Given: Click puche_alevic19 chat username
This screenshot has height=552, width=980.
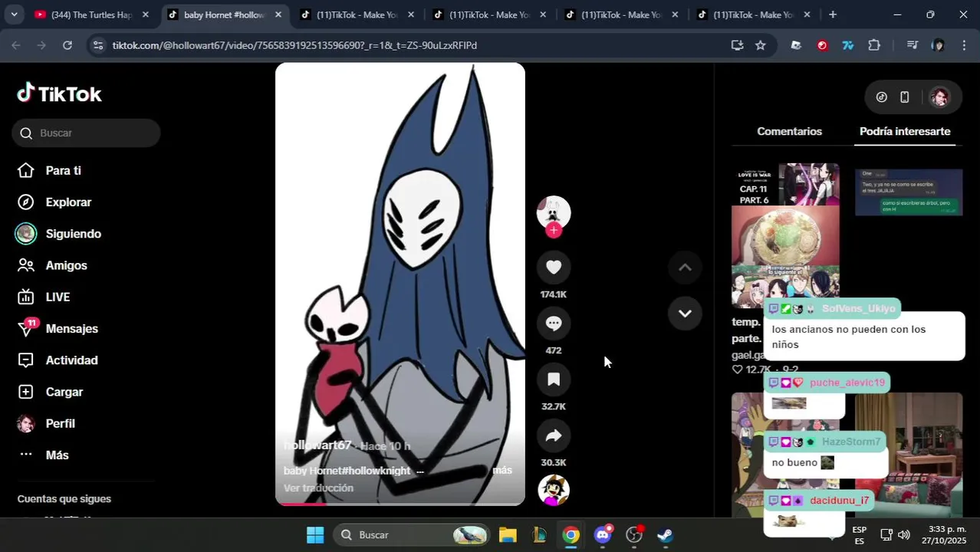Looking at the screenshot, I should point(847,383).
